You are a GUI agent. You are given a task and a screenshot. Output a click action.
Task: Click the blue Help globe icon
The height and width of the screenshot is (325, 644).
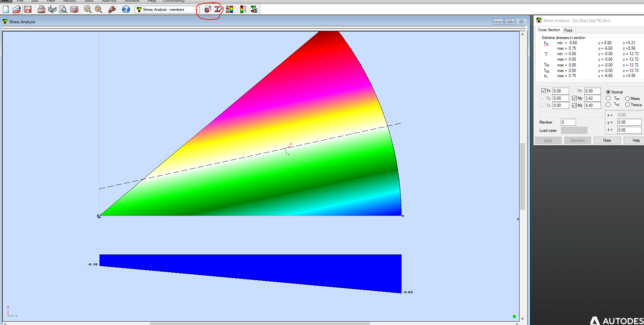coord(126,10)
